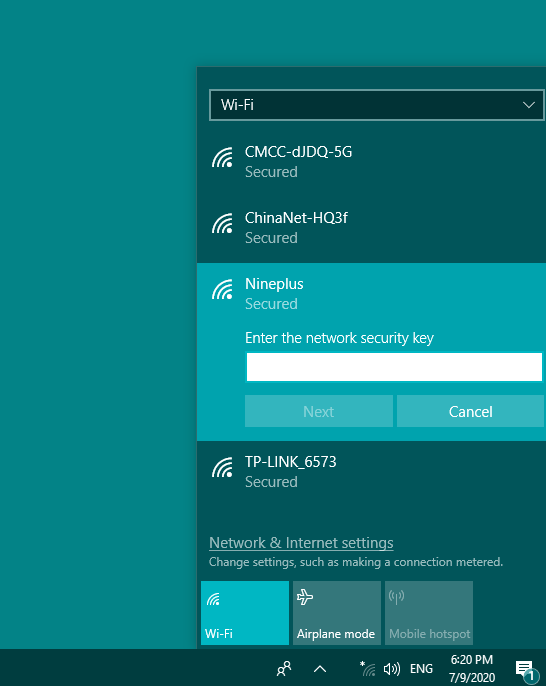Toggle Airplane mode tile

click(x=337, y=612)
